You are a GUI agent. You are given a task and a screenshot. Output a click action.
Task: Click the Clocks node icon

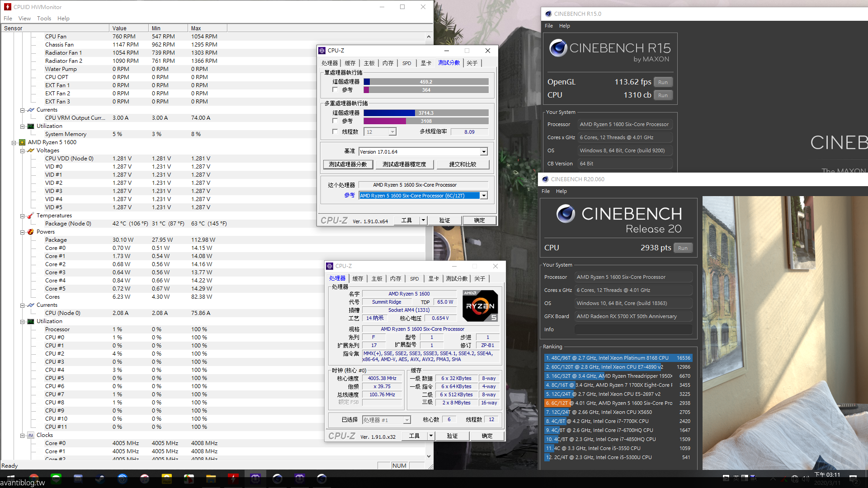pyautogui.click(x=31, y=435)
